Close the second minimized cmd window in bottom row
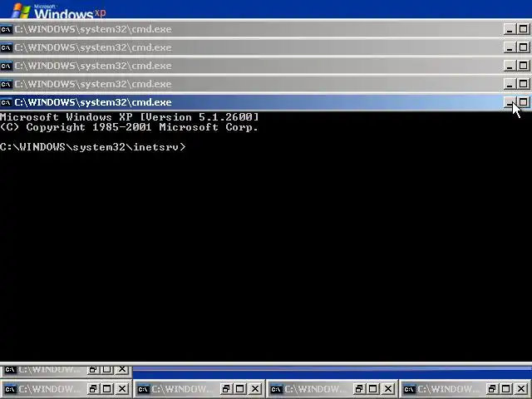Screen dimensions: 532x399 [255, 389]
